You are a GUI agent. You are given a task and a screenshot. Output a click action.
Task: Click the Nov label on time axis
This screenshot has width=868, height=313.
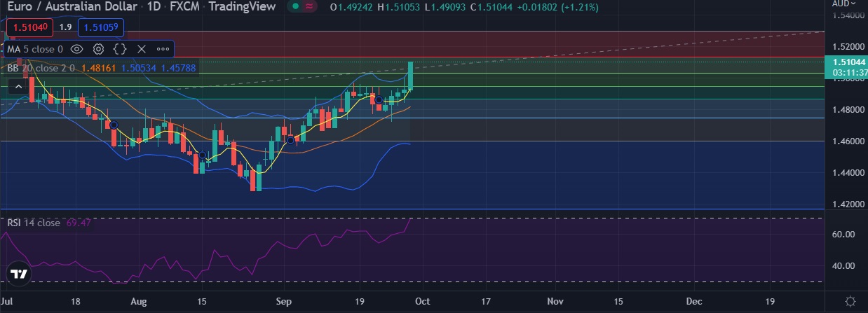(555, 301)
